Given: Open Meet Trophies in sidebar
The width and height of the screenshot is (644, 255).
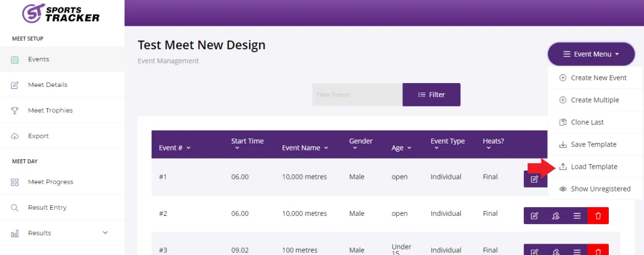Looking at the screenshot, I should coord(62,110).
